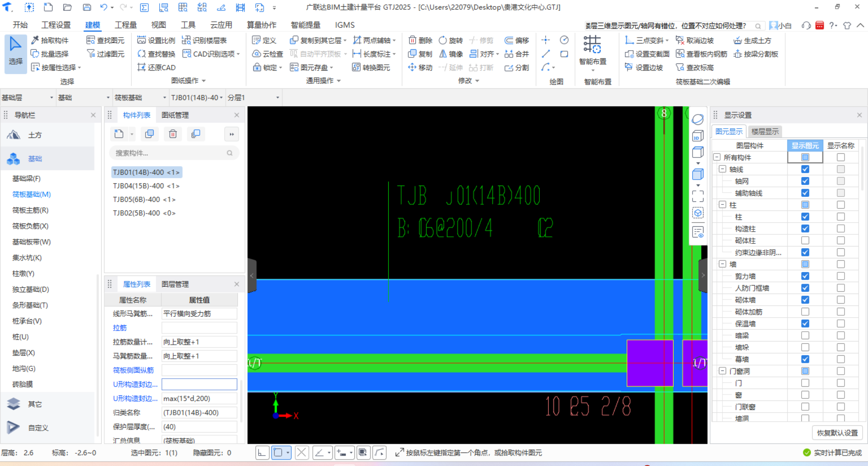
Task: Select the 旋转 rotate tool
Action: [451, 40]
